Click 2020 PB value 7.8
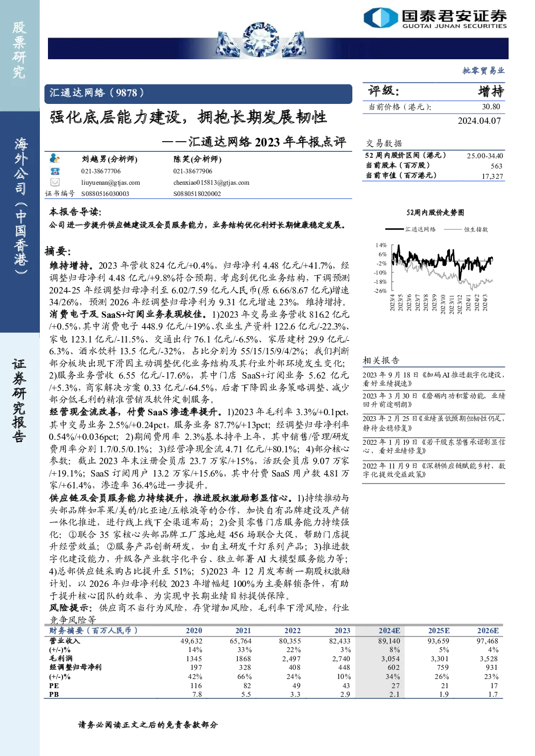 pyautogui.click(x=197, y=694)
